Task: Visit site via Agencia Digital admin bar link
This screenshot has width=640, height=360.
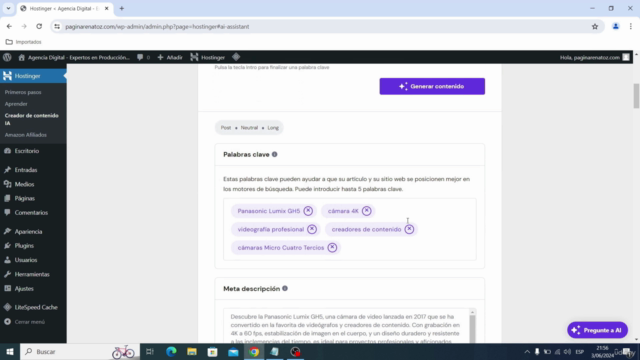Action: point(74,57)
